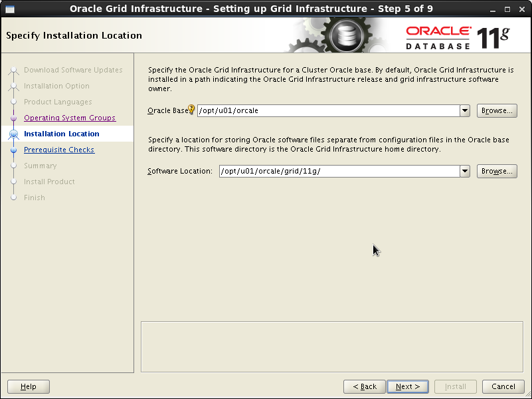This screenshot has width=532, height=399.
Task: Click the Specify Installation Location heading
Action: (74, 35)
